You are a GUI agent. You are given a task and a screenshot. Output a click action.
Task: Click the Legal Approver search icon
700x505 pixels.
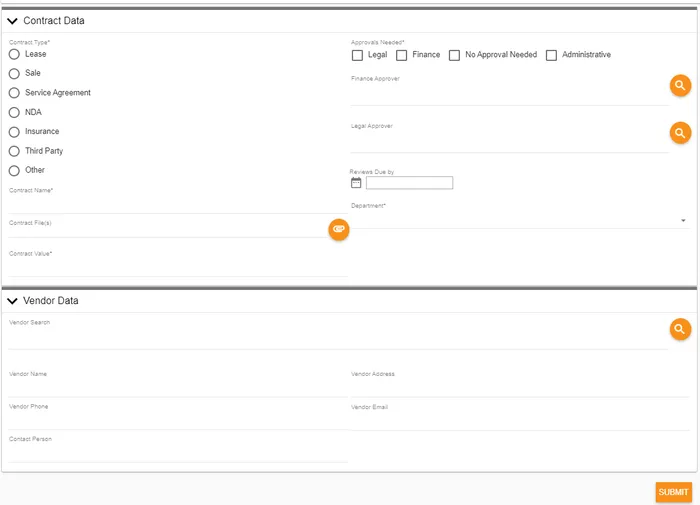click(x=680, y=133)
